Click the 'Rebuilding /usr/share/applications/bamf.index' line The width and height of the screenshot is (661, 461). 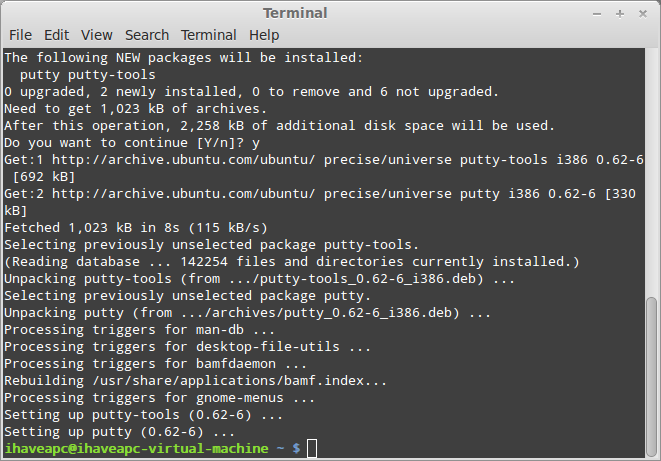tap(196, 381)
